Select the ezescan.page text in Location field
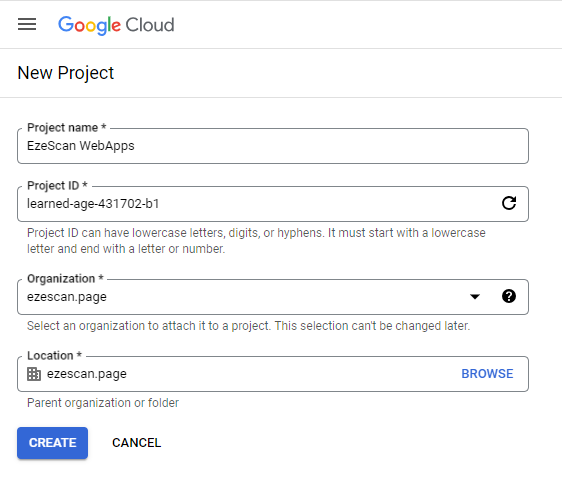 tap(87, 374)
